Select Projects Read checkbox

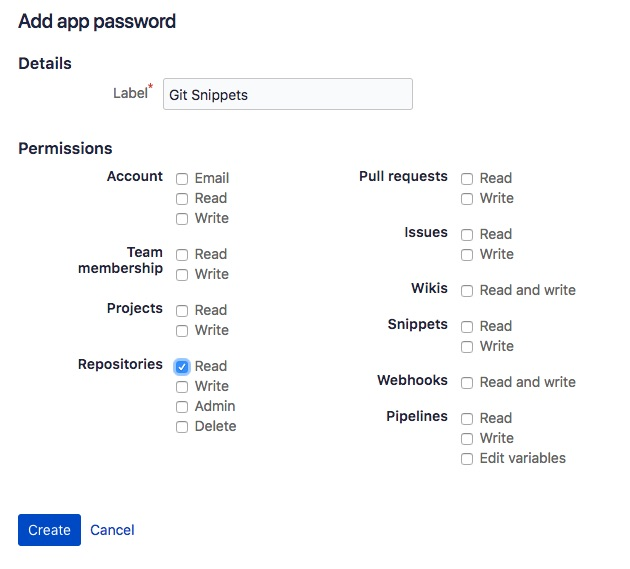pyautogui.click(x=182, y=311)
